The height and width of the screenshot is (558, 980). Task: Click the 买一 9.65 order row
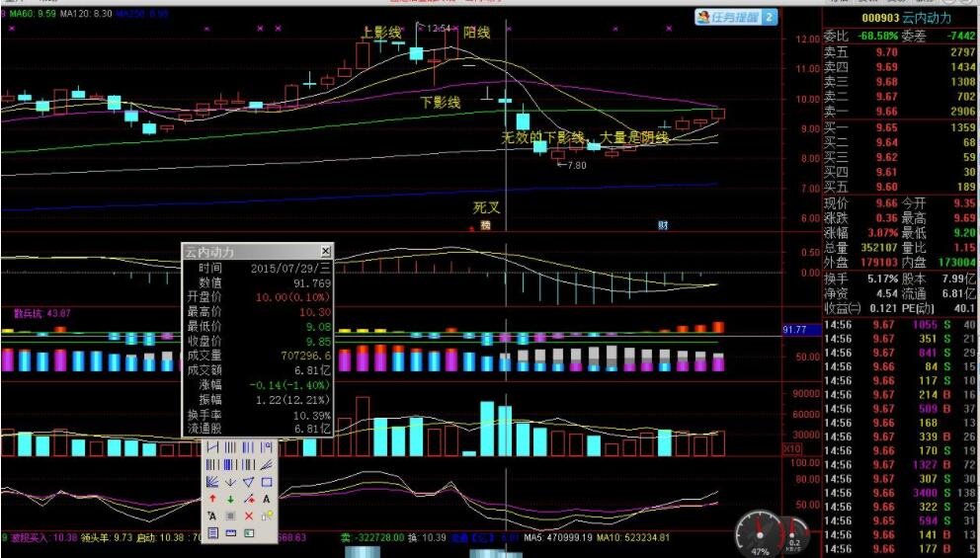(x=900, y=127)
